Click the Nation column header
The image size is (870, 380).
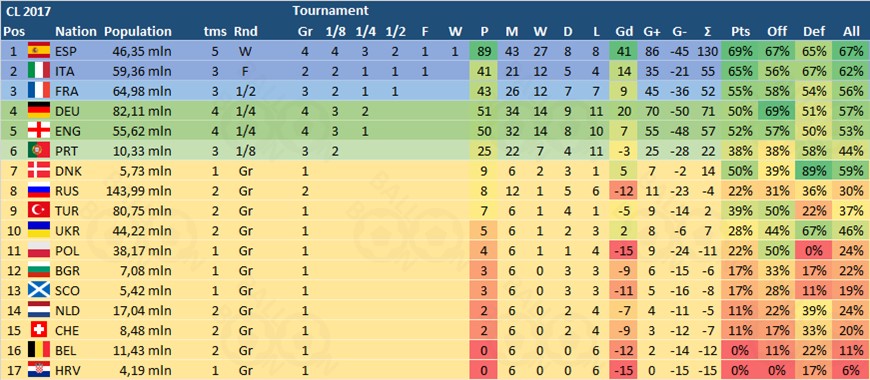75,32
